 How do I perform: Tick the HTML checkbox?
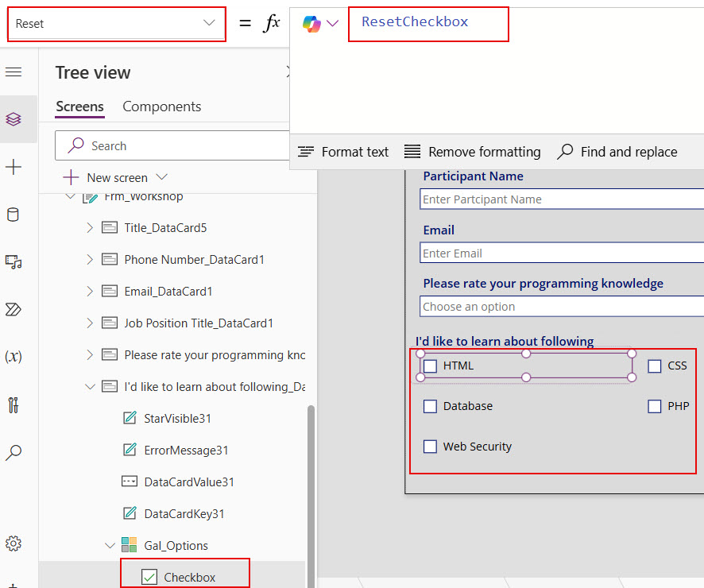point(430,366)
